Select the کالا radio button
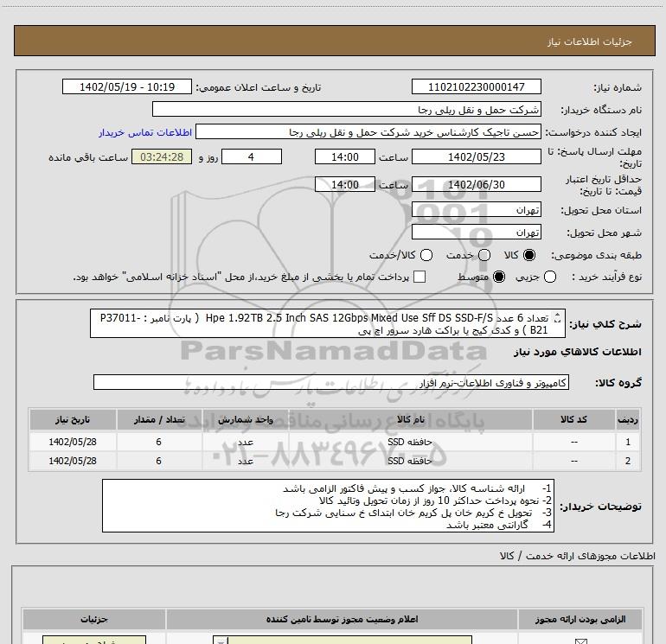This screenshot has width=666, height=644. click(529, 255)
